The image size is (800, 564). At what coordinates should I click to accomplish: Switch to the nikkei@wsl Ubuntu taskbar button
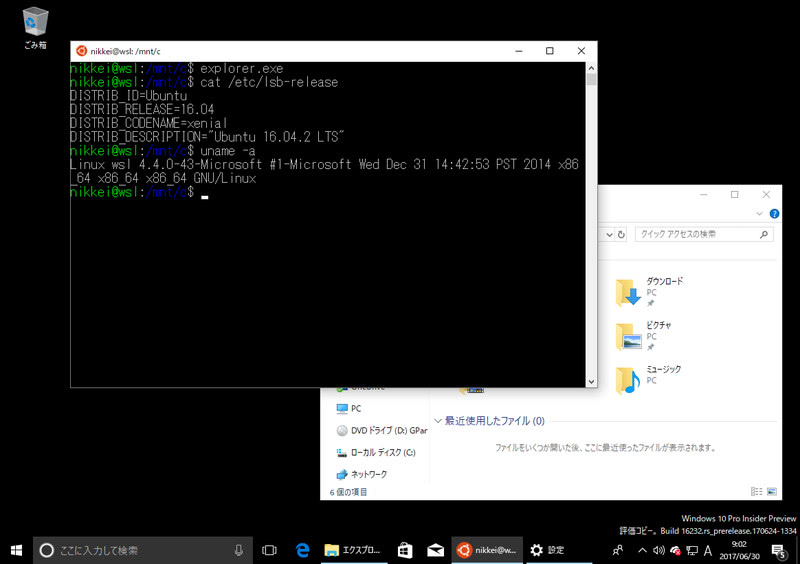487,550
